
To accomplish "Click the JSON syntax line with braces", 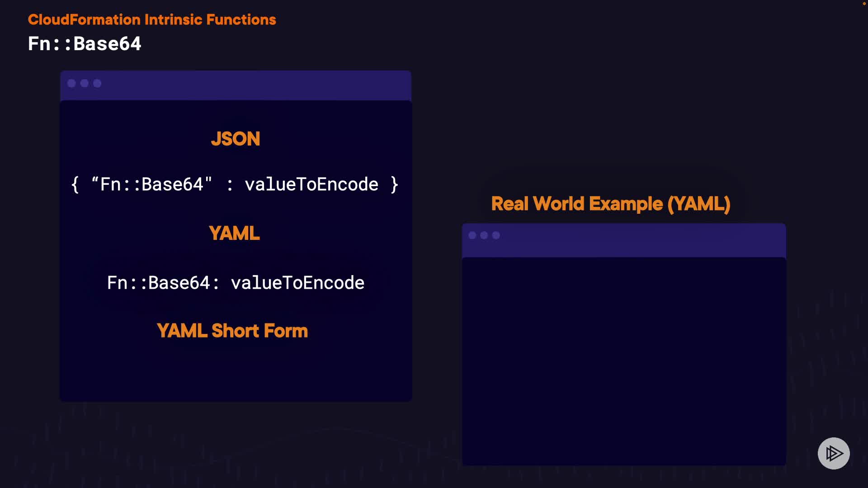I will click(x=235, y=184).
